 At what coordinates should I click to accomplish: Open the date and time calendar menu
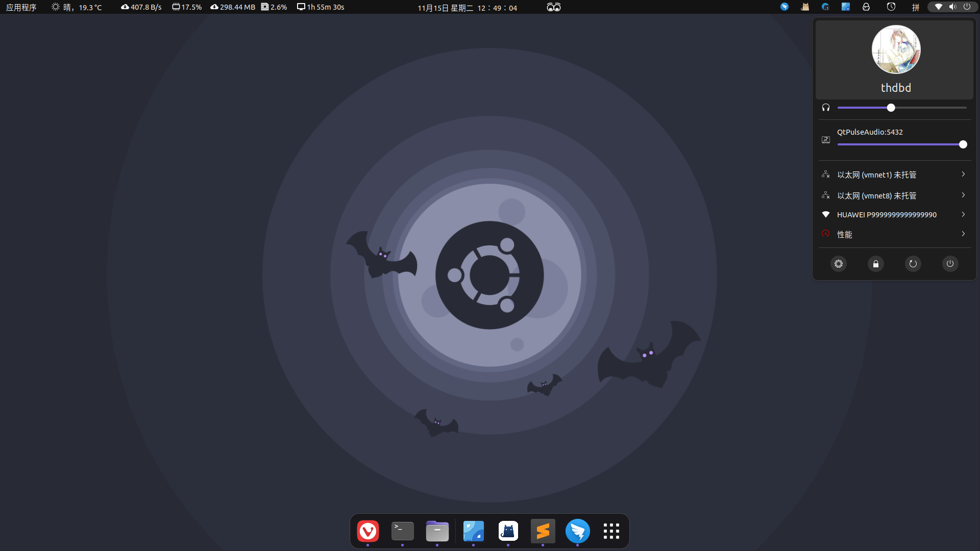coord(467,8)
